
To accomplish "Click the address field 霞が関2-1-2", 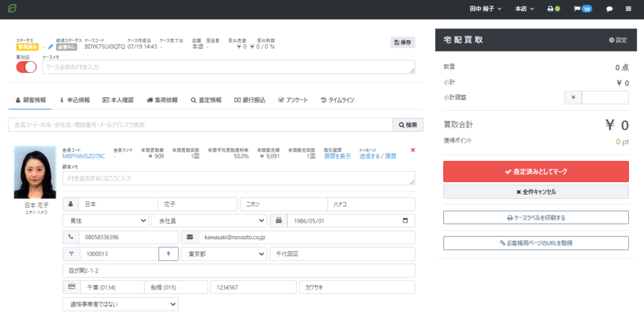I will [238, 271].
